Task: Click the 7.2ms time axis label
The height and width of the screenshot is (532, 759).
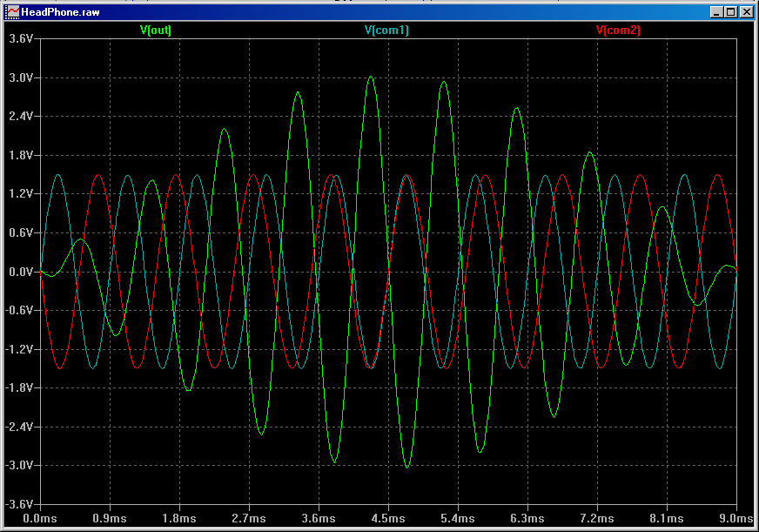Action: coord(597,518)
